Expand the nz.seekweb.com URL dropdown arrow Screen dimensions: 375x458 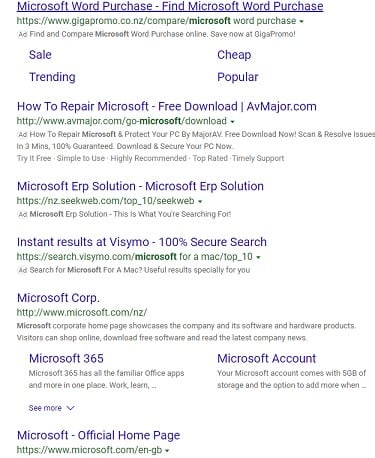click(200, 201)
